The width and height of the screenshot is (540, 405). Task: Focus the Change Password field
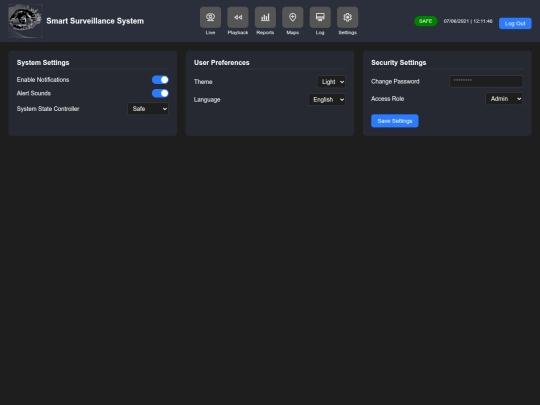click(486, 81)
